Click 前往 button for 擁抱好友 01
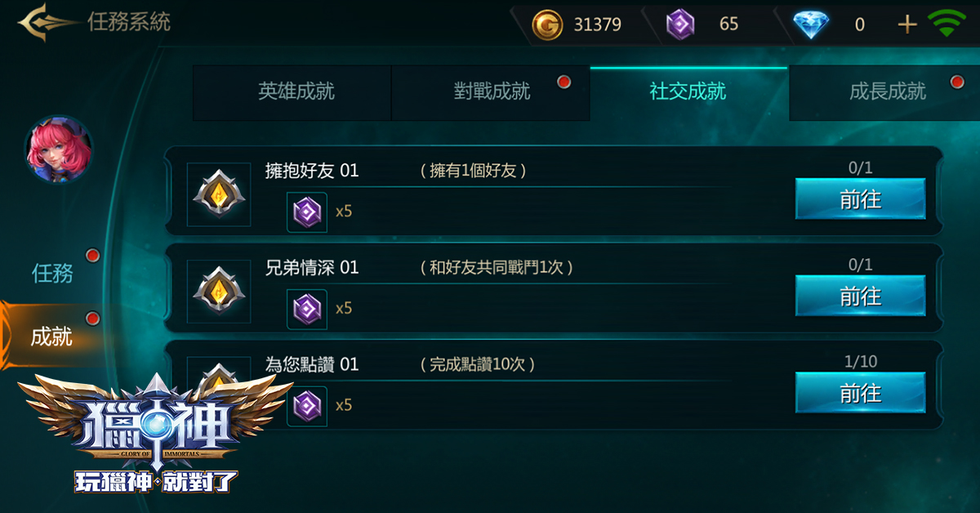 861,199
